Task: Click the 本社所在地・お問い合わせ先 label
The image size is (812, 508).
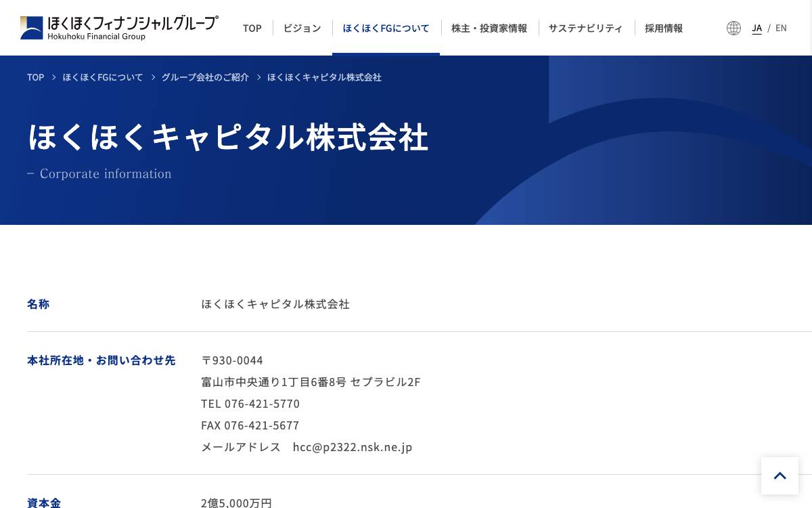Action: click(x=101, y=360)
